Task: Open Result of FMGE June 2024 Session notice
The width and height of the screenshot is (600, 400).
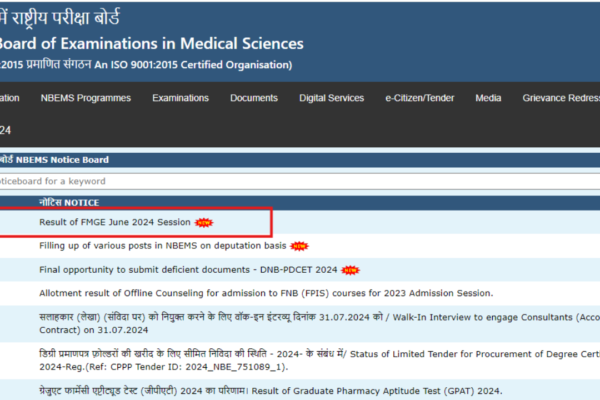Action: (x=115, y=222)
